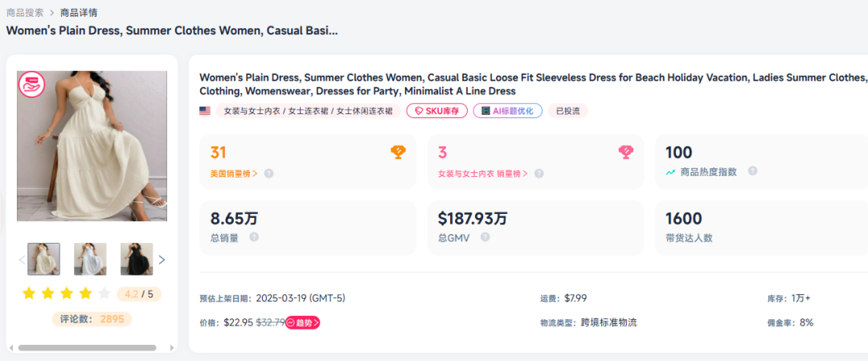The width and height of the screenshot is (868, 361).
Task: Open 美国销量榜 ranking link
Action: [234, 173]
